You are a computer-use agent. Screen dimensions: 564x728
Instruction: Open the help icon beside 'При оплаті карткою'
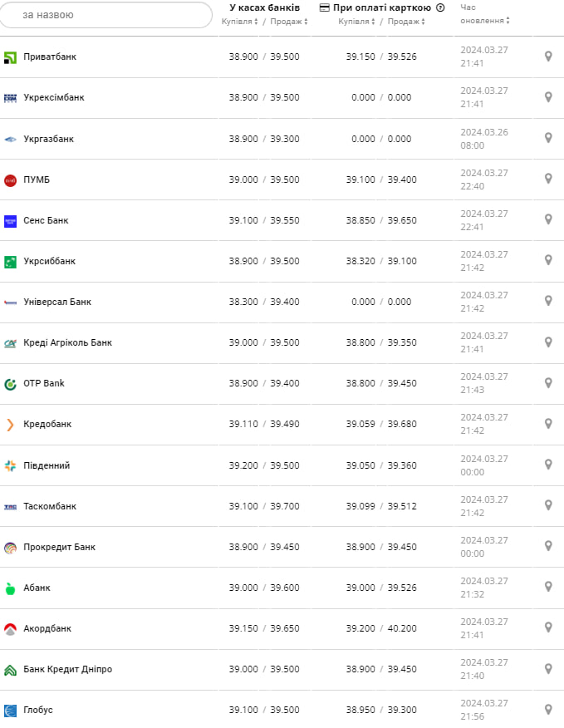click(440, 7)
